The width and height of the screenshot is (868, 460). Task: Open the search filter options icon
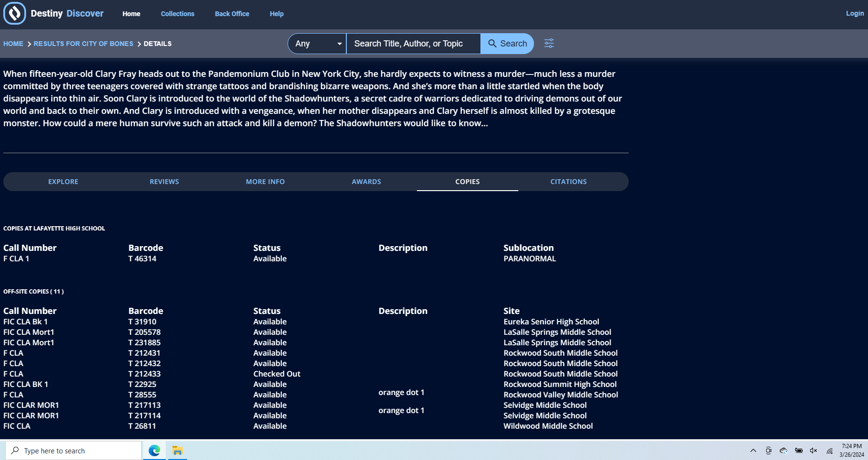[x=549, y=44]
